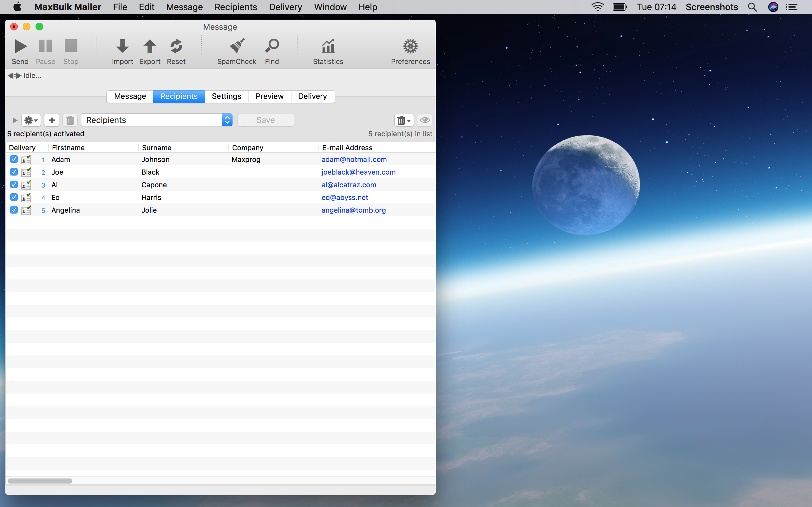
Task: Expand the disclosure triangle beside gear
Action: point(15,120)
